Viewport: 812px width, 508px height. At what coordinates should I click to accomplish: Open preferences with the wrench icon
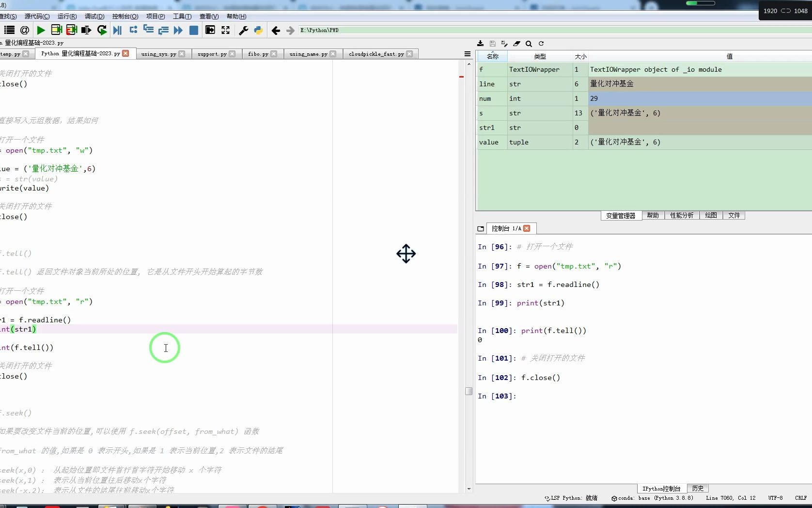pyautogui.click(x=244, y=30)
